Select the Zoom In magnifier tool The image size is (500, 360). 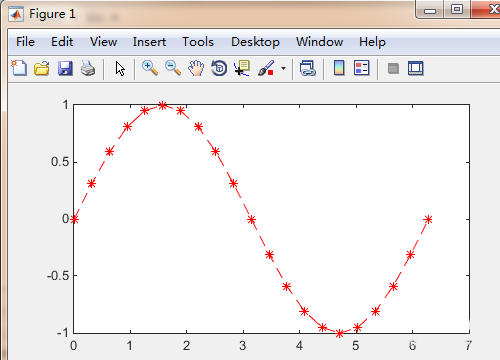[x=150, y=68]
